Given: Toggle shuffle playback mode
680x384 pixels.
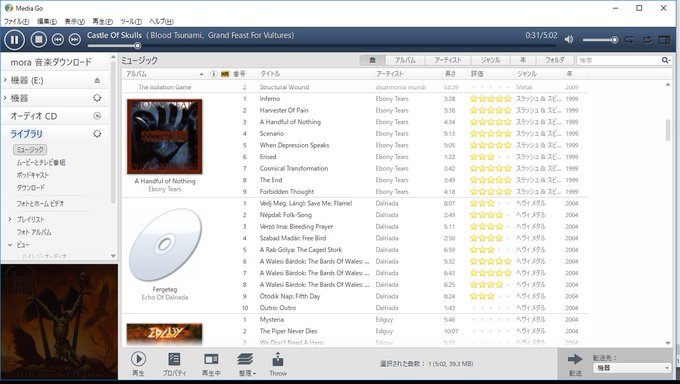Looking at the screenshot, I should (x=629, y=40).
